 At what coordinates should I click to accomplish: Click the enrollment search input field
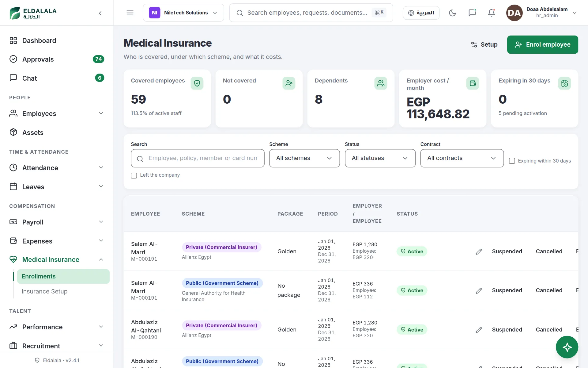pos(198,158)
